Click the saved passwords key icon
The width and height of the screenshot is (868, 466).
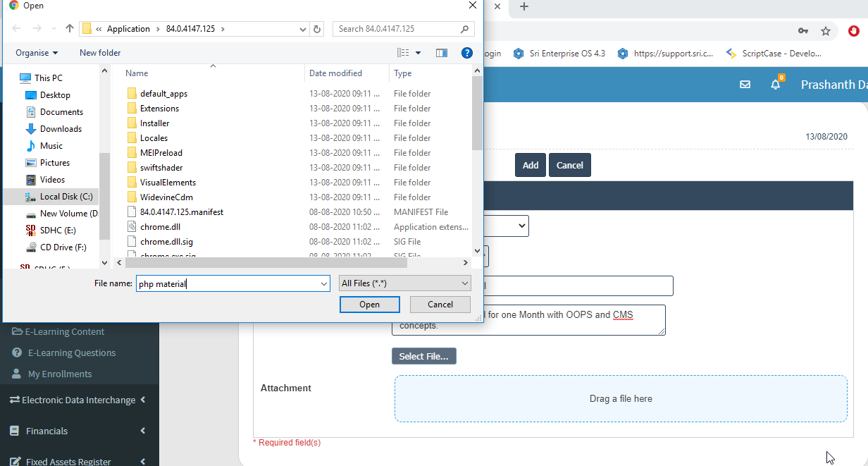tap(803, 31)
